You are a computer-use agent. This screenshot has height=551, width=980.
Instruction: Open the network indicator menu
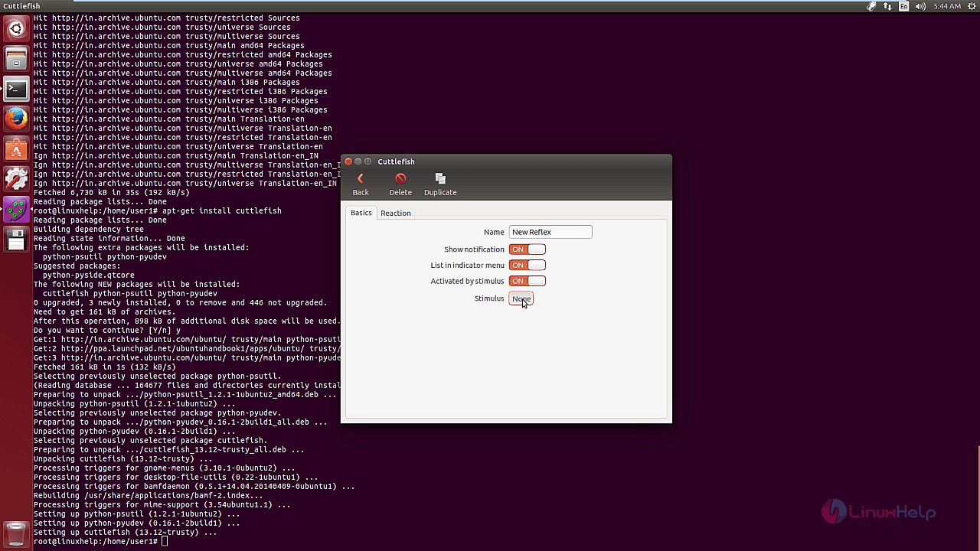click(x=888, y=6)
